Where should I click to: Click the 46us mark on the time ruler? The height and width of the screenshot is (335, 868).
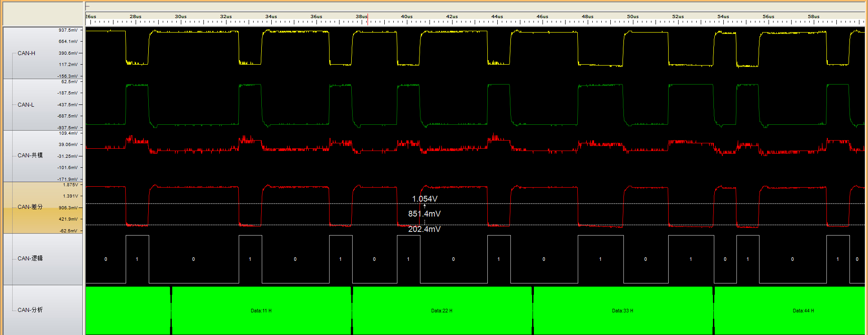point(542,17)
